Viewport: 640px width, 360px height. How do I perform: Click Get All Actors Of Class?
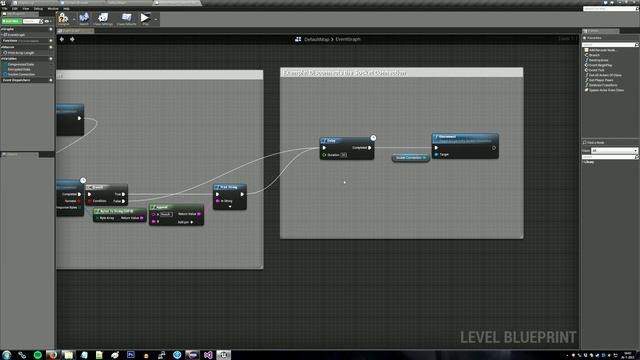604,75
